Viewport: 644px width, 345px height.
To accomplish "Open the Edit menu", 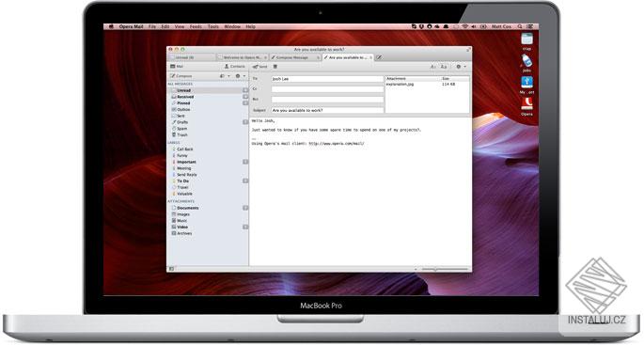I will point(165,26).
